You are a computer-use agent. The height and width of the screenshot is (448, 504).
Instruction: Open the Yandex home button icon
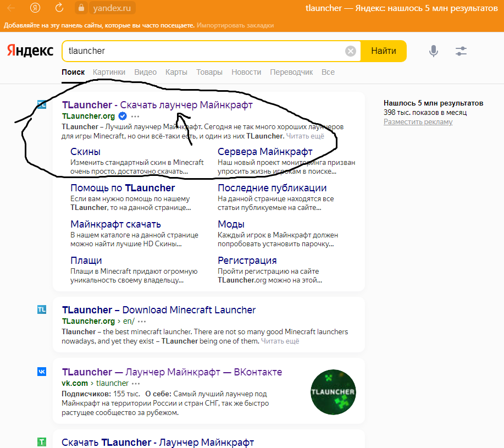pos(35,8)
